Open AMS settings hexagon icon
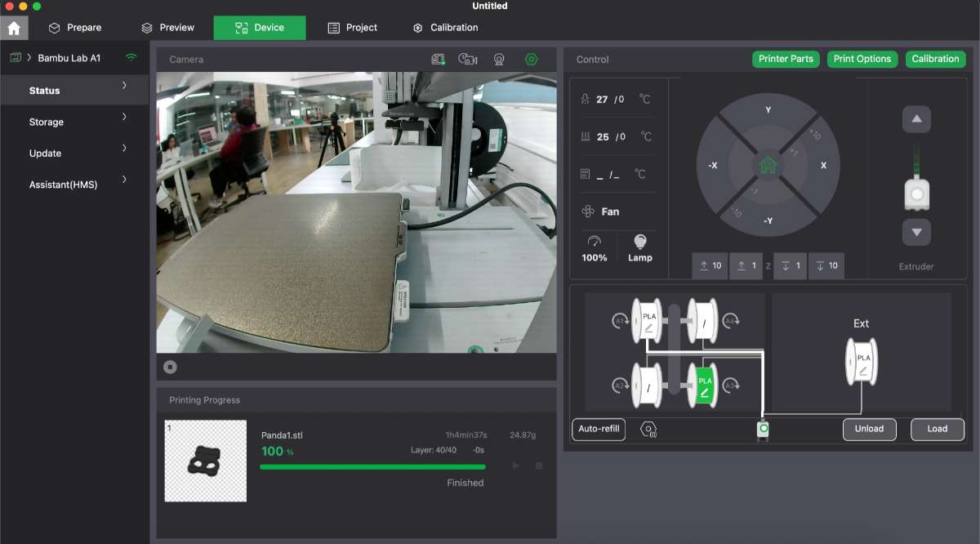 tap(648, 429)
